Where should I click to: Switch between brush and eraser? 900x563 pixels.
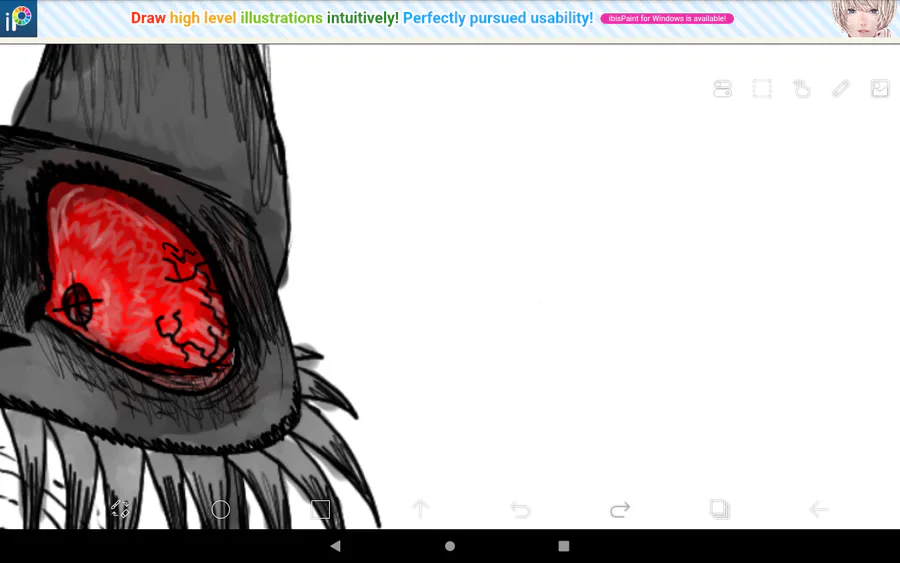point(121,509)
